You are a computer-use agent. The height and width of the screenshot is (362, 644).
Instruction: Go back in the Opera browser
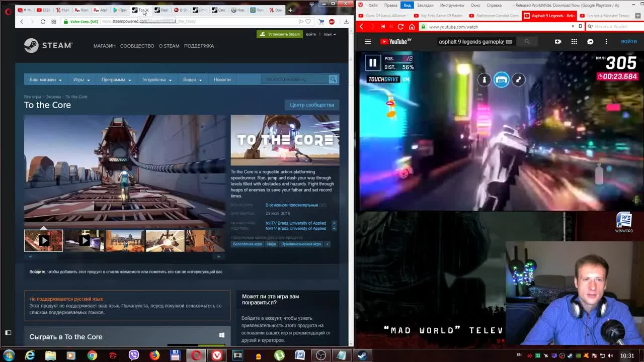pos(22,22)
